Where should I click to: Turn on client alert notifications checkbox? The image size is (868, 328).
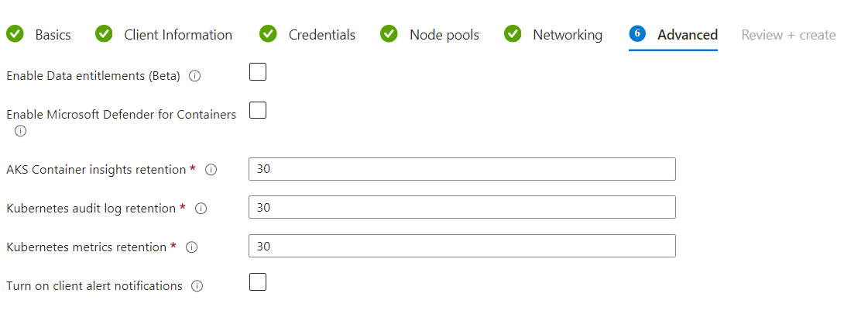pyautogui.click(x=257, y=282)
